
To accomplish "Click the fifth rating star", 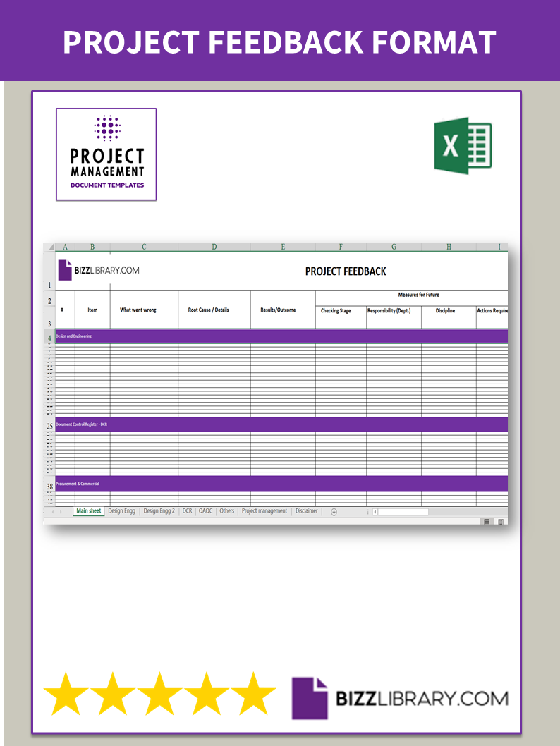I will (253, 693).
